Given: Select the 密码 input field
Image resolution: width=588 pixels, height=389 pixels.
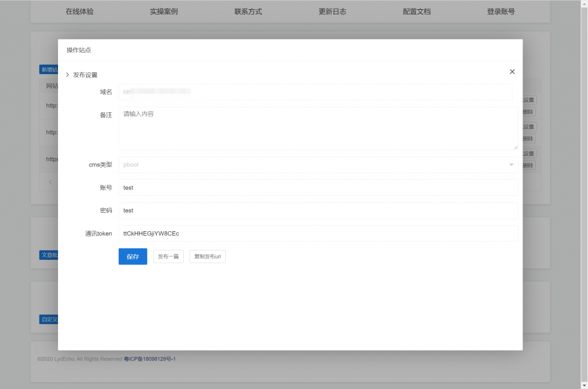Looking at the screenshot, I should [318, 211].
